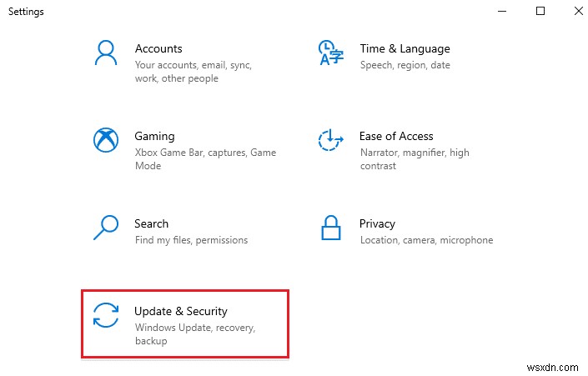Select the Privacy category heading
The height and width of the screenshot is (376, 588).
point(377,223)
